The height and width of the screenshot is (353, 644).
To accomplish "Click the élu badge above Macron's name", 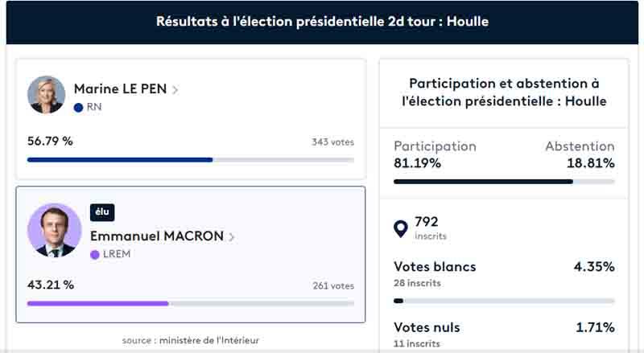I will pyautogui.click(x=102, y=212).
